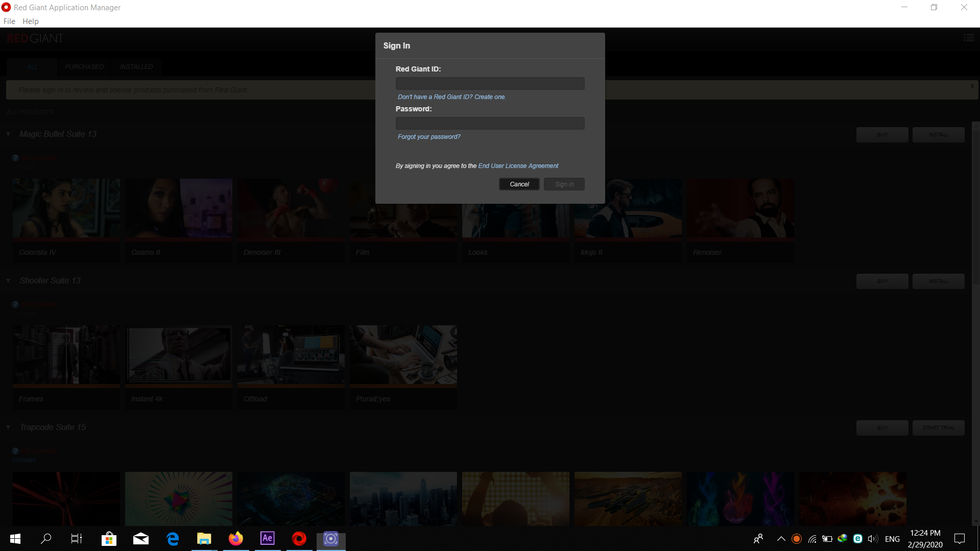Show hidden system tray icons
The height and width of the screenshot is (551, 980).
pyautogui.click(x=781, y=539)
